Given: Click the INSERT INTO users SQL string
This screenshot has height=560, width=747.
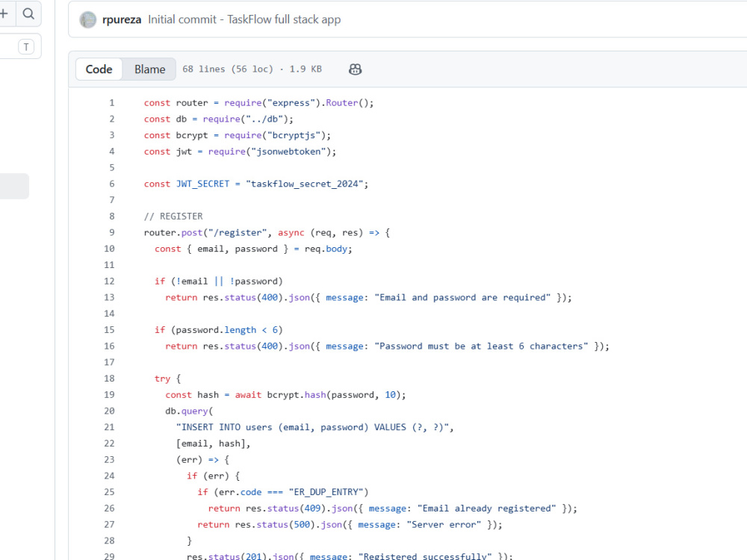Looking at the screenshot, I should [312, 427].
